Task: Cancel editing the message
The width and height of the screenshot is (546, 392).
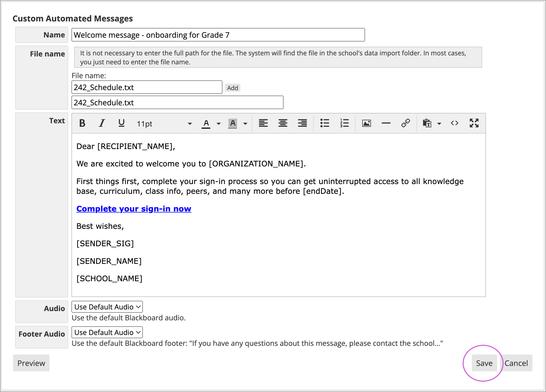Action: pos(516,363)
